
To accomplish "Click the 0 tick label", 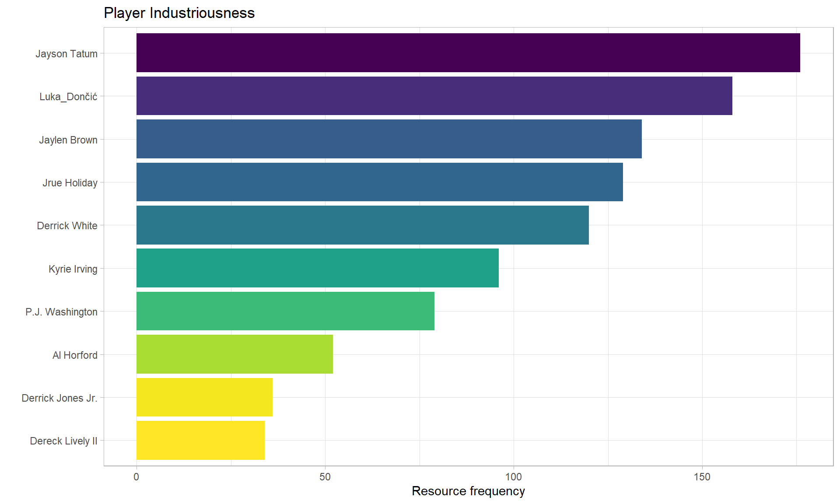I will coord(136,477).
